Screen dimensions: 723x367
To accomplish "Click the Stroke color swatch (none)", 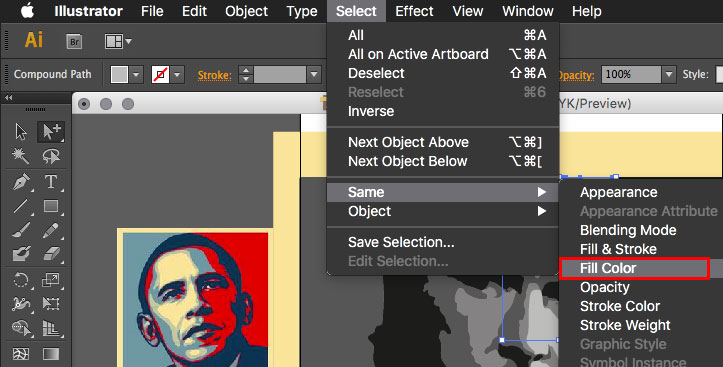I will click(x=160, y=74).
